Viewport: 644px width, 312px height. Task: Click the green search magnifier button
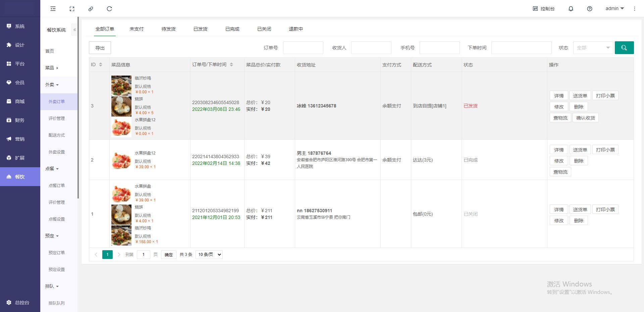(624, 48)
